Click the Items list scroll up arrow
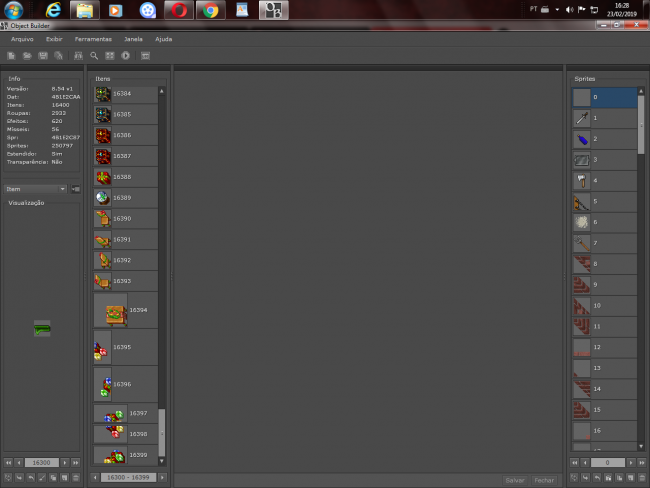Viewport: 650px width, 488px height. coord(162,91)
